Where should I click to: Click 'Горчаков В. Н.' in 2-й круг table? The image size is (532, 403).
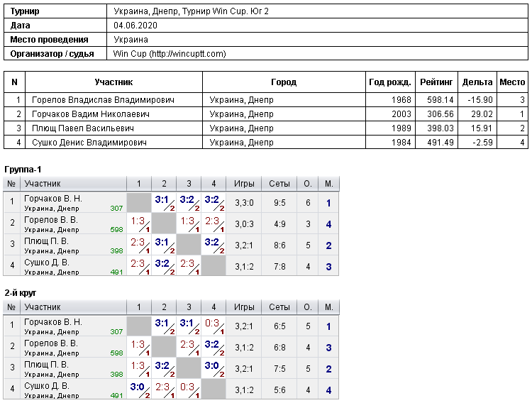[53, 322]
